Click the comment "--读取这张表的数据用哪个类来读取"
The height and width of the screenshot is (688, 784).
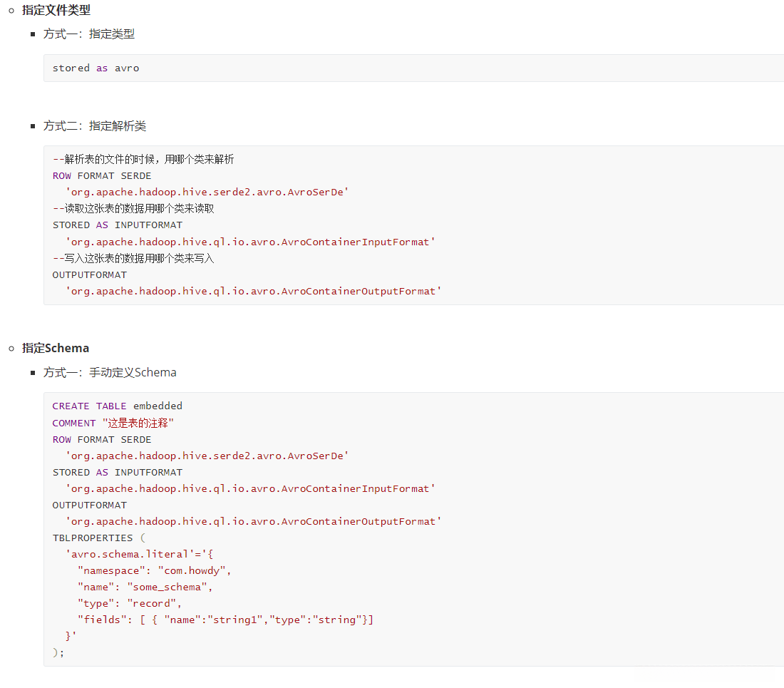[133, 209]
